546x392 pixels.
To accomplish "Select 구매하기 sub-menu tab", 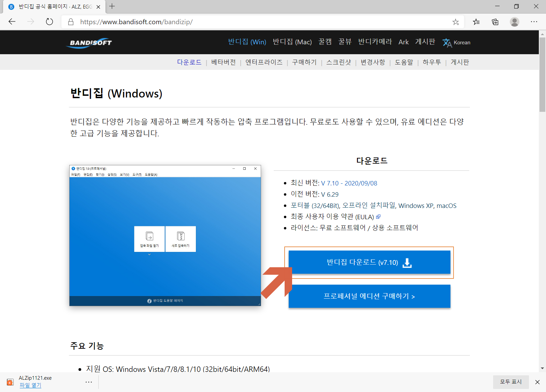I will tap(304, 62).
